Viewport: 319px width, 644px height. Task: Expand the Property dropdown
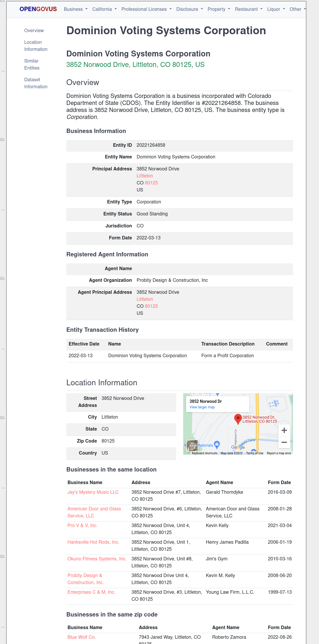219,9
